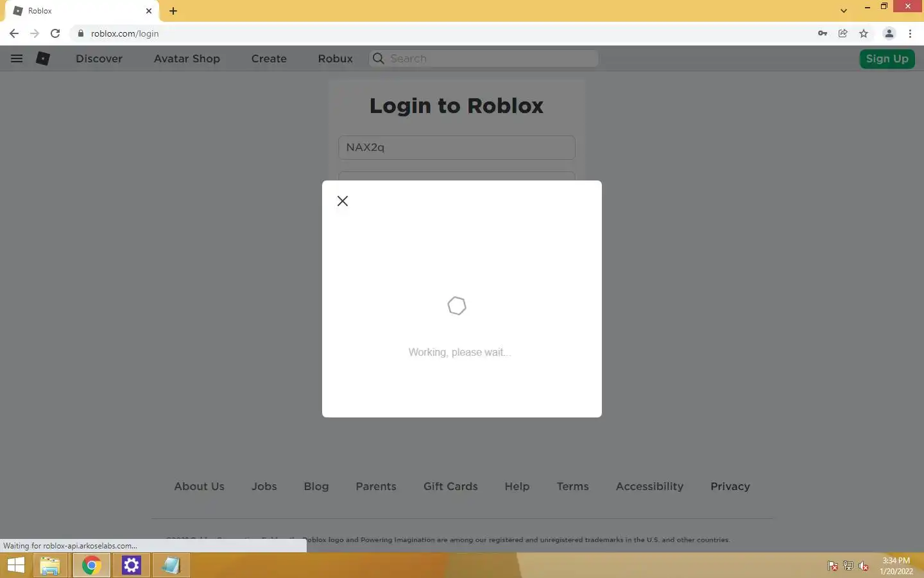Open the Parents footer link

pyautogui.click(x=376, y=486)
